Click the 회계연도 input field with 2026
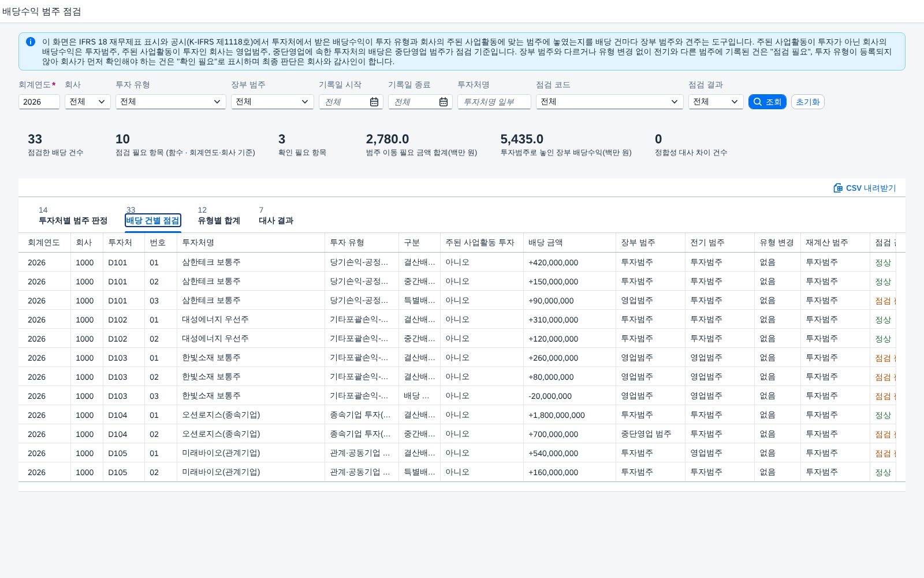924x578 pixels. (39, 102)
